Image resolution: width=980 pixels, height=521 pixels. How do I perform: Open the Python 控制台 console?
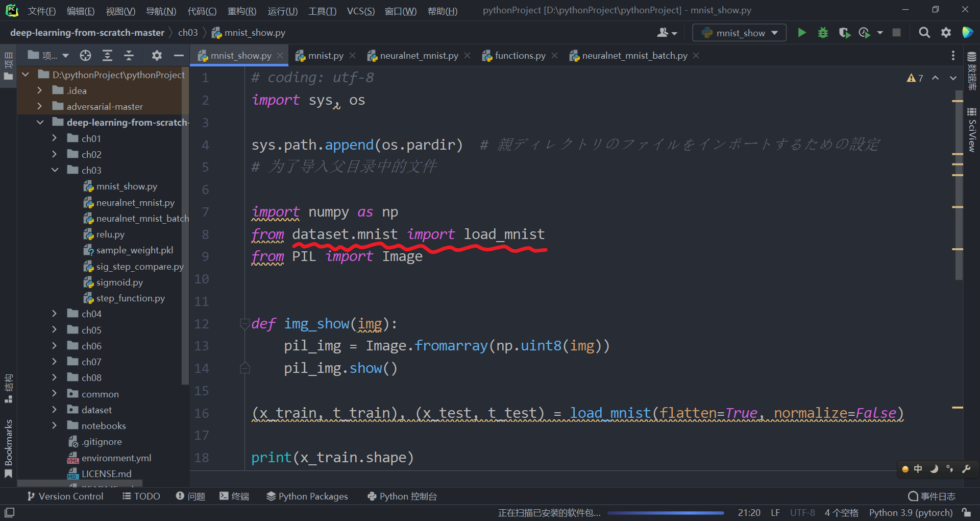(402, 496)
